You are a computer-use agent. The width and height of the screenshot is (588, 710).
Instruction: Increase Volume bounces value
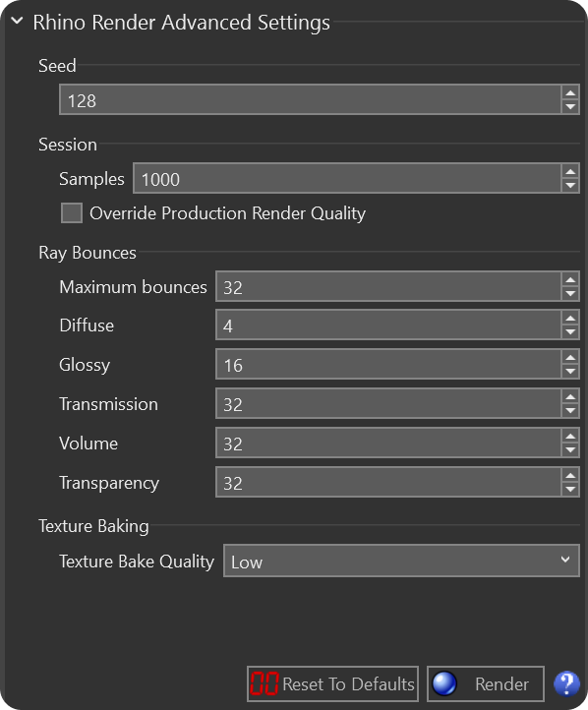coord(570,436)
